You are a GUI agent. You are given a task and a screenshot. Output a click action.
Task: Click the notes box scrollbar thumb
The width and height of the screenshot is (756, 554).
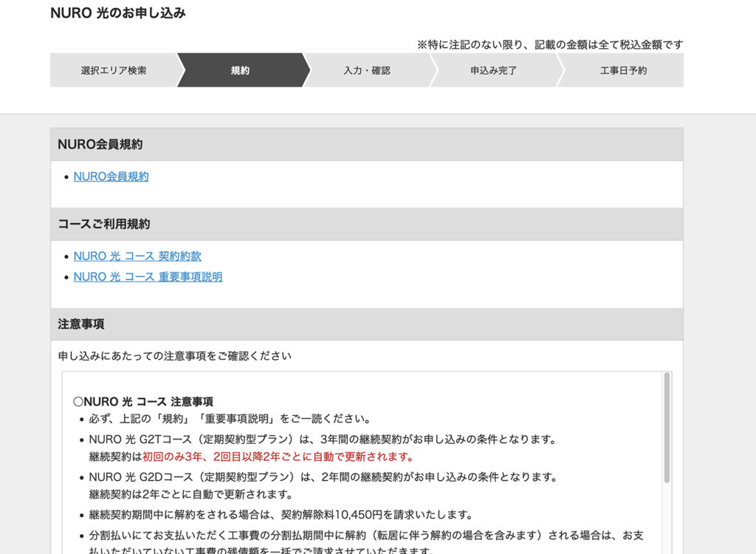tap(667, 428)
